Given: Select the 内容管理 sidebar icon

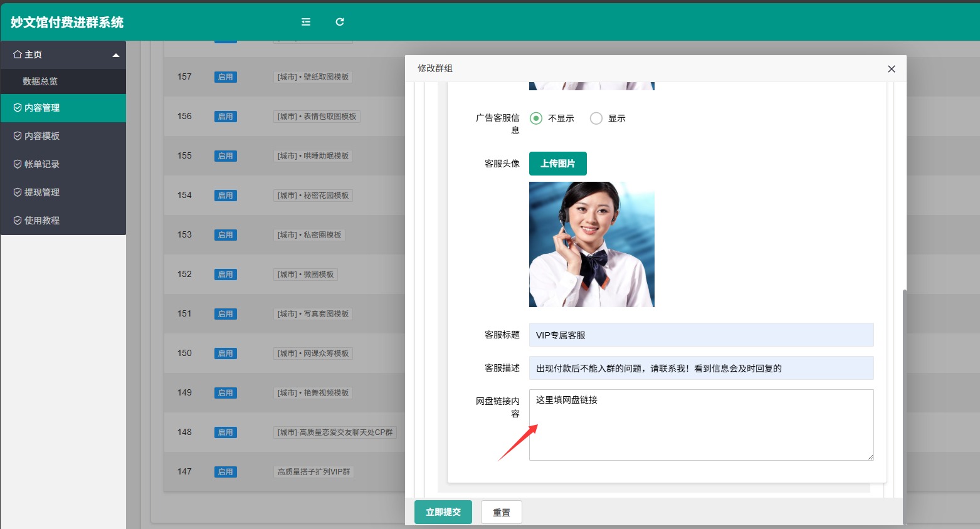Looking at the screenshot, I should 18,107.
